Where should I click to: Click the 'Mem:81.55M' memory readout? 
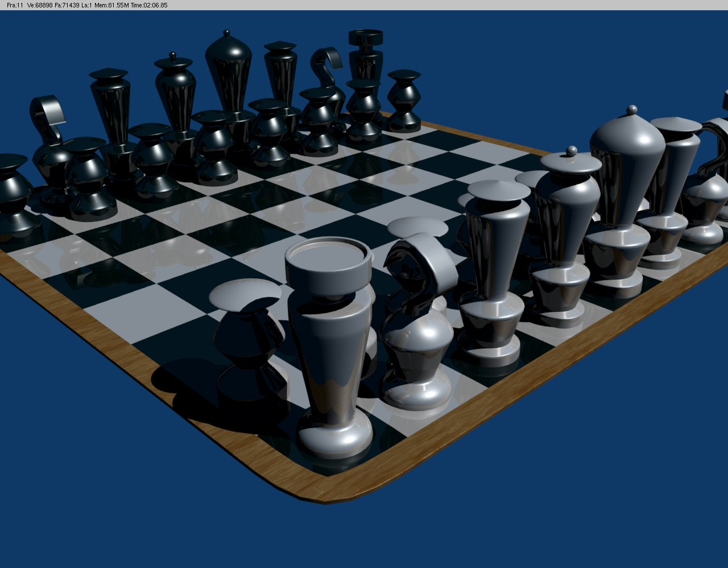point(110,5)
